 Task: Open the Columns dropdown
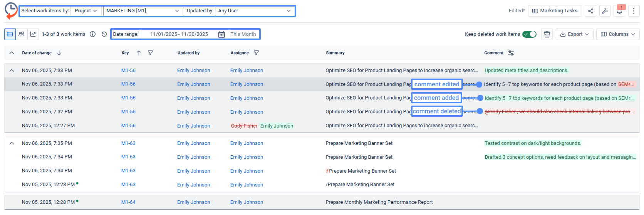coord(617,34)
